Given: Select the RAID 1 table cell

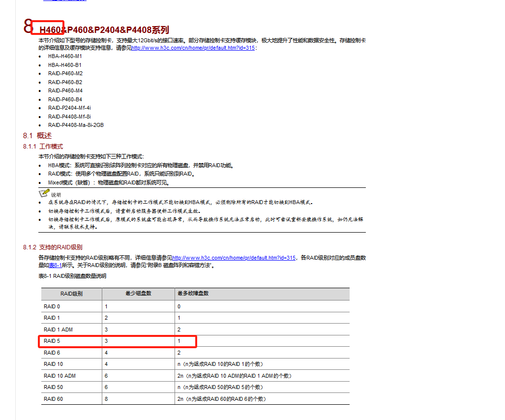Looking at the screenshot, I should [71, 318].
